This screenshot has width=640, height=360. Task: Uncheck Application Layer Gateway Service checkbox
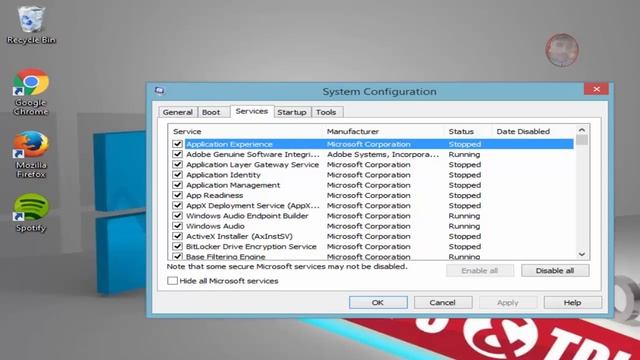177,164
